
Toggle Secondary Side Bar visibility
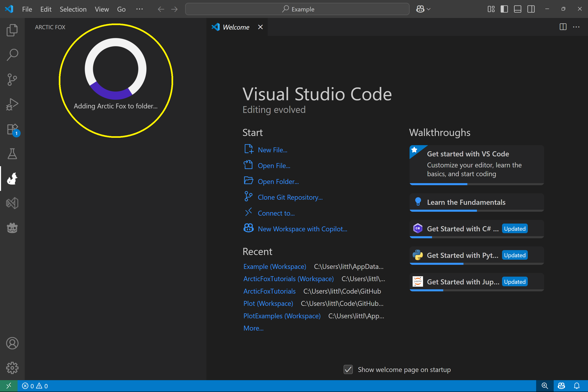pyautogui.click(x=531, y=9)
